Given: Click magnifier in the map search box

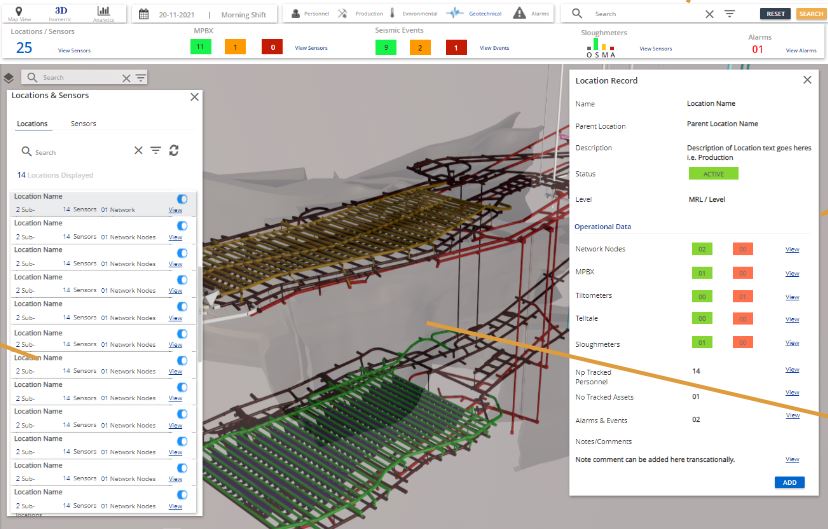Looking at the screenshot, I should pos(32,78).
